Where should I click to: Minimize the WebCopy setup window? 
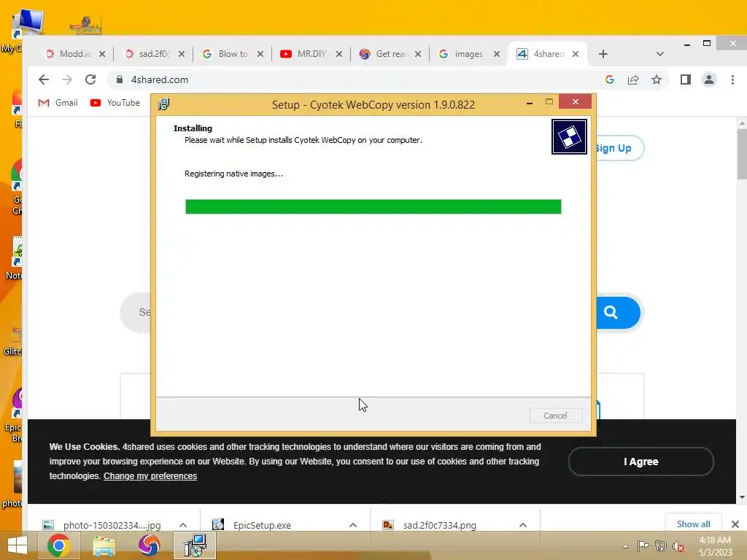click(530, 103)
